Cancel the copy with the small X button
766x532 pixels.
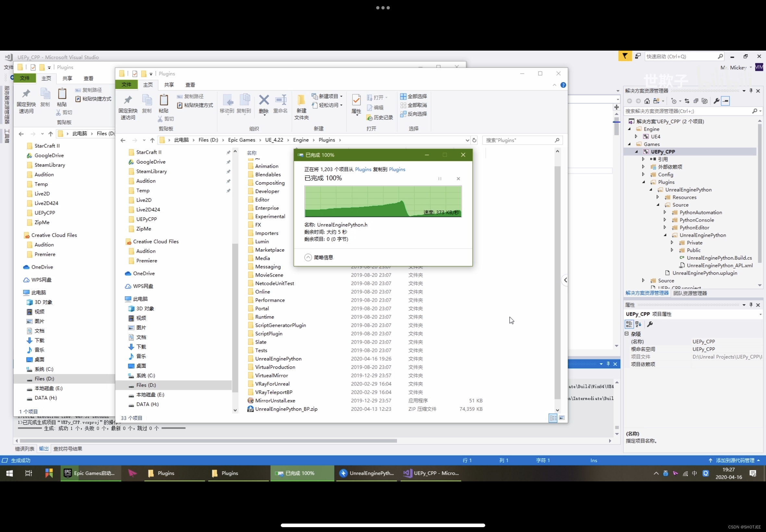(x=458, y=179)
